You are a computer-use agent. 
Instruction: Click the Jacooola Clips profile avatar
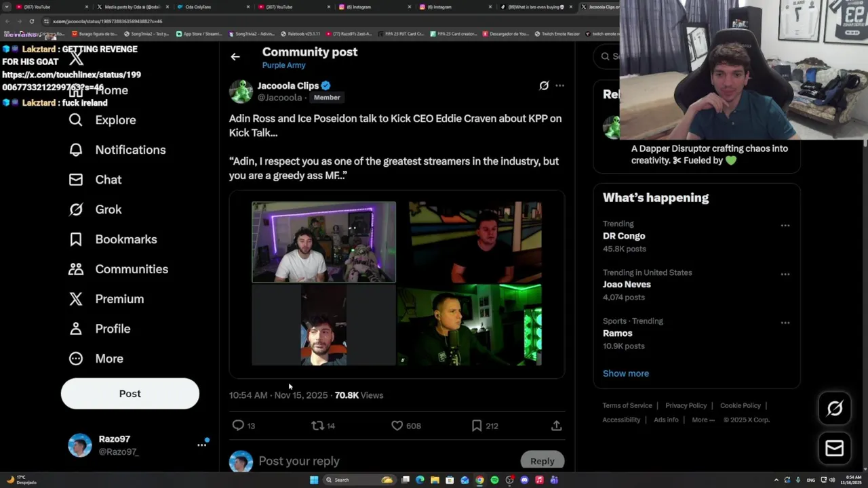tap(241, 91)
